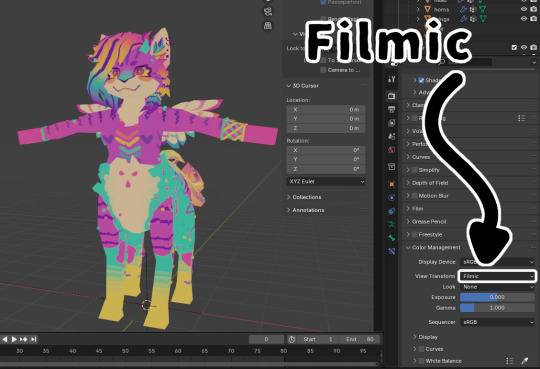Open the Bone Constraints properties tab icon
Screen dimensions: 540x369
(392, 251)
